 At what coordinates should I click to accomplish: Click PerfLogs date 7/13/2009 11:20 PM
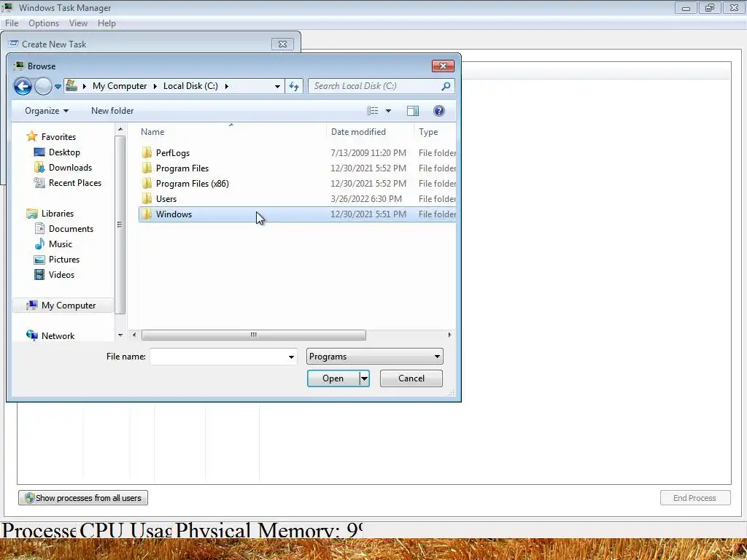click(368, 153)
